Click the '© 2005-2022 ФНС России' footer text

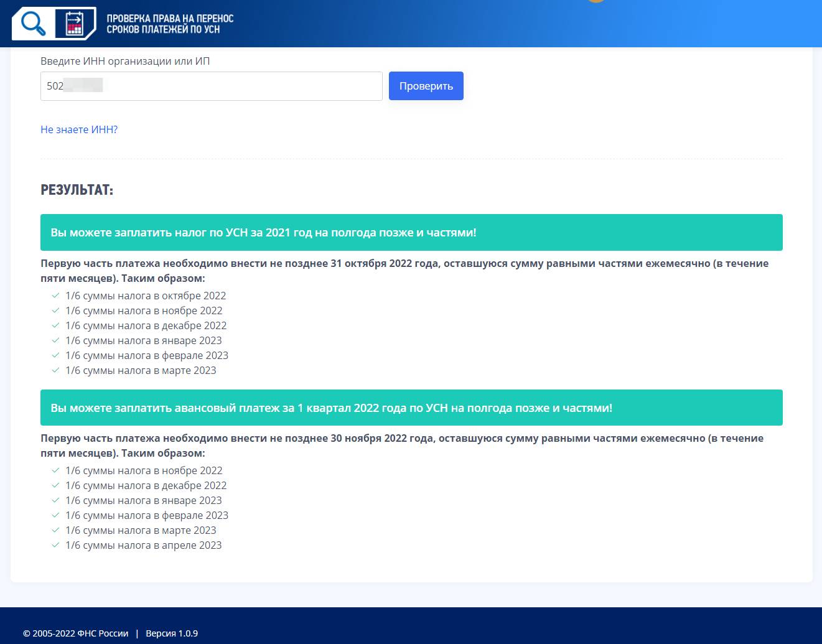(75, 633)
